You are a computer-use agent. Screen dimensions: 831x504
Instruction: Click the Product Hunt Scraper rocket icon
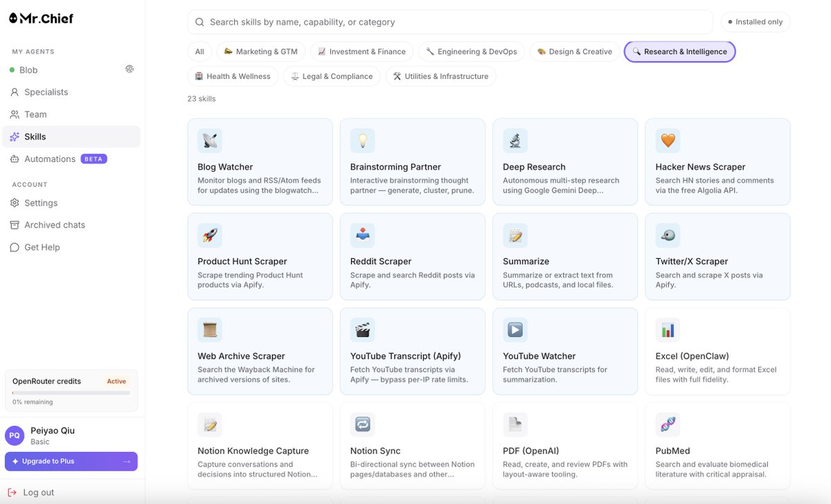[210, 235]
